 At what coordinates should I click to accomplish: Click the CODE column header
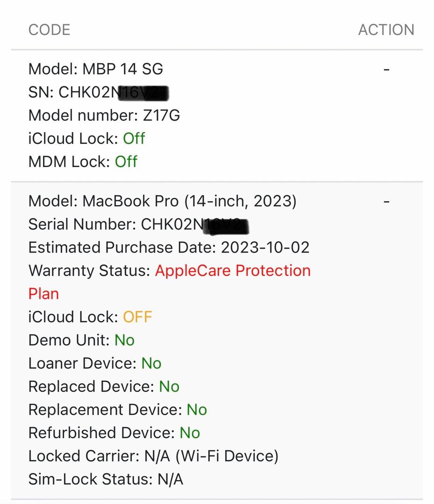(x=49, y=30)
